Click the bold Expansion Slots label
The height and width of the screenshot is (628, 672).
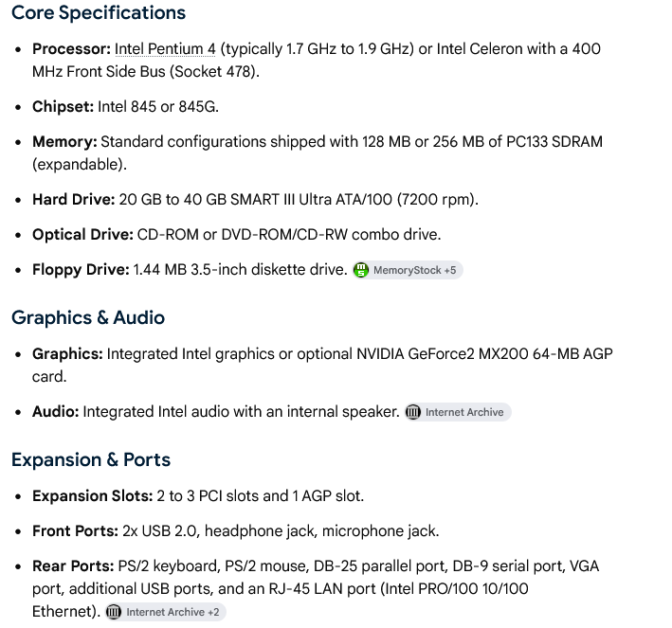pos(93,495)
